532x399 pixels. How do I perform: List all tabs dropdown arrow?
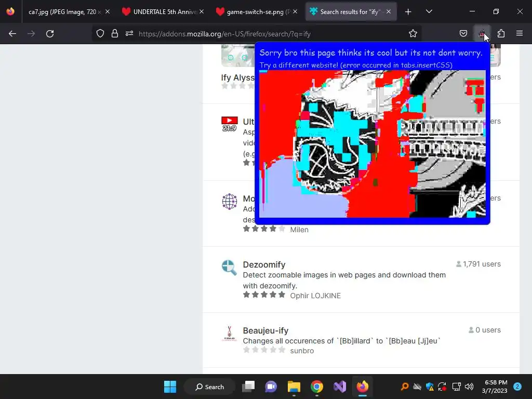pos(429,12)
